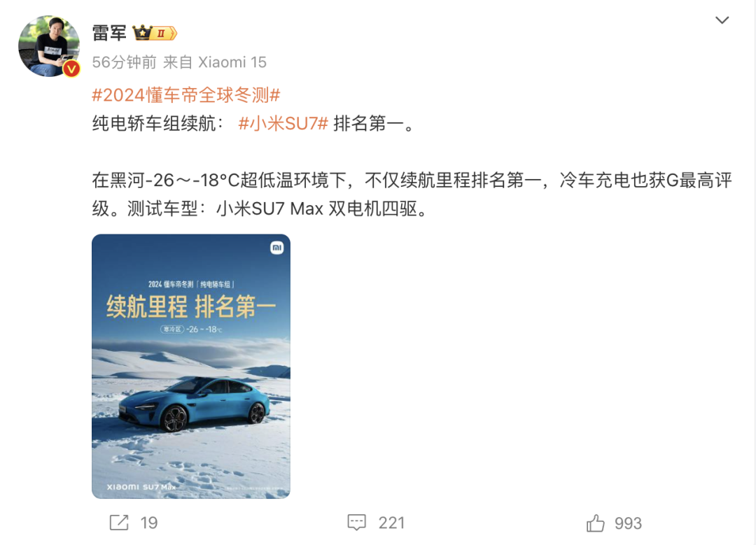
Task: Open the 雷军 username profile link
Action: (109, 34)
